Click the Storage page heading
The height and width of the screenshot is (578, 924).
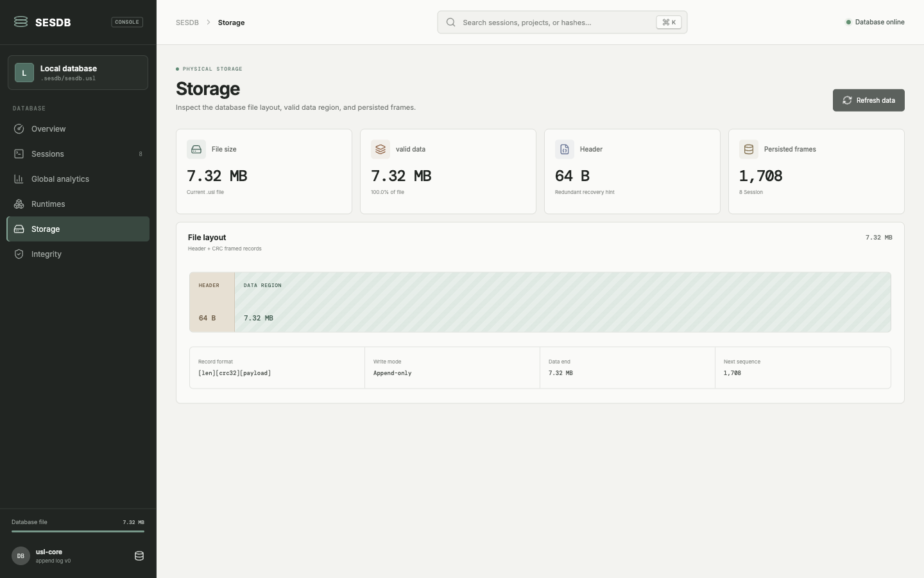[208, 89]
